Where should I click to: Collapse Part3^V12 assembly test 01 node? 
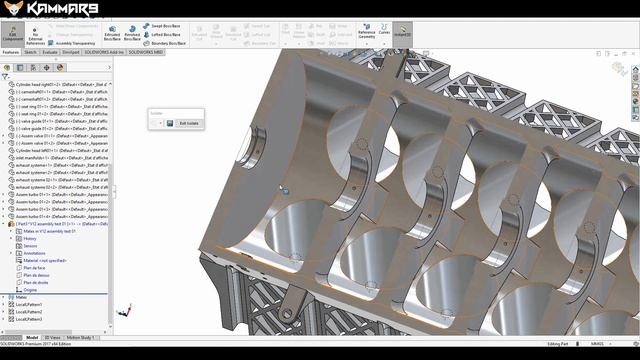point(4,224)
